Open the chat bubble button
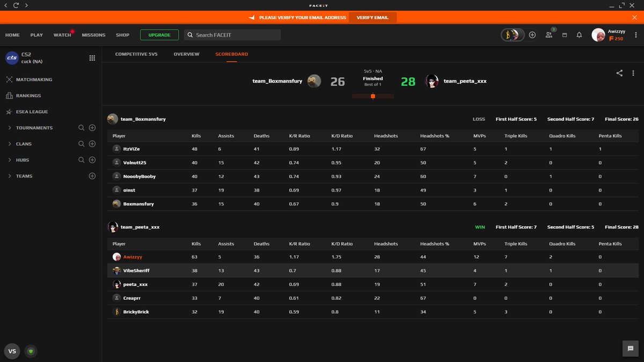644x362 pixels. (x=630, y=348)
